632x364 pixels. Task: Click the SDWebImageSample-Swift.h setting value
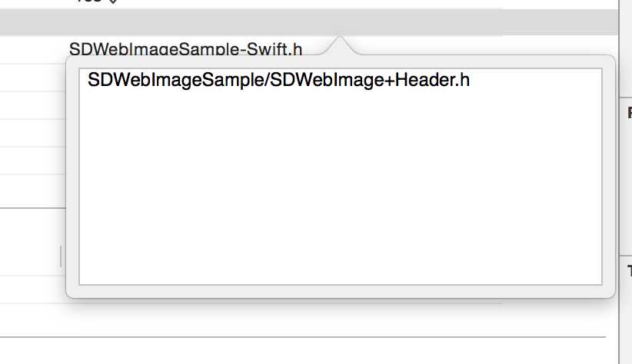point(185,49)
